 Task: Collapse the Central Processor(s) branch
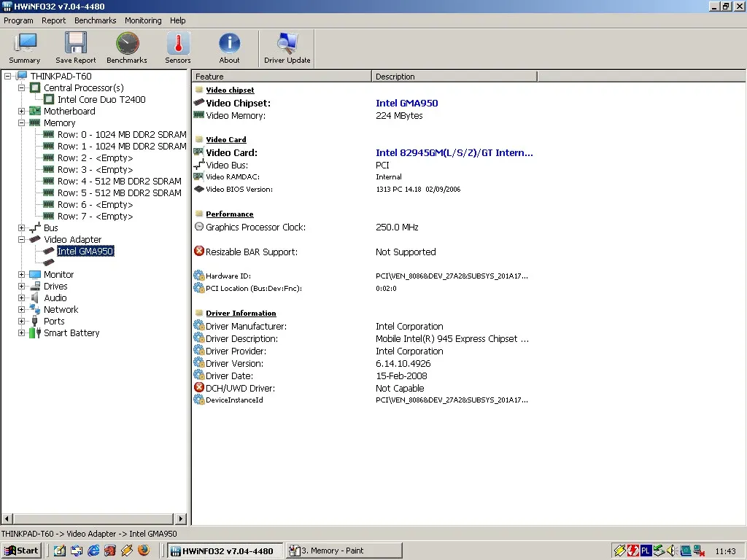pyautogui.click(x=21, y=87)
